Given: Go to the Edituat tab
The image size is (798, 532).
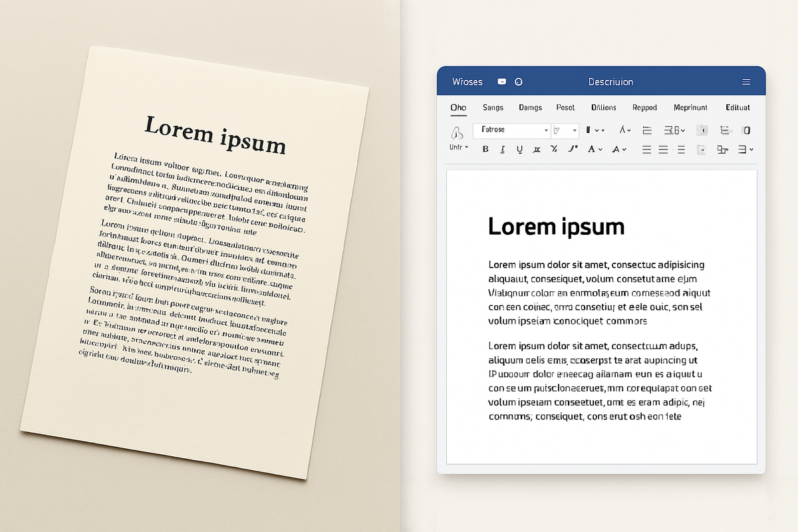Looking at the screenshot, I should click(738, 107).
